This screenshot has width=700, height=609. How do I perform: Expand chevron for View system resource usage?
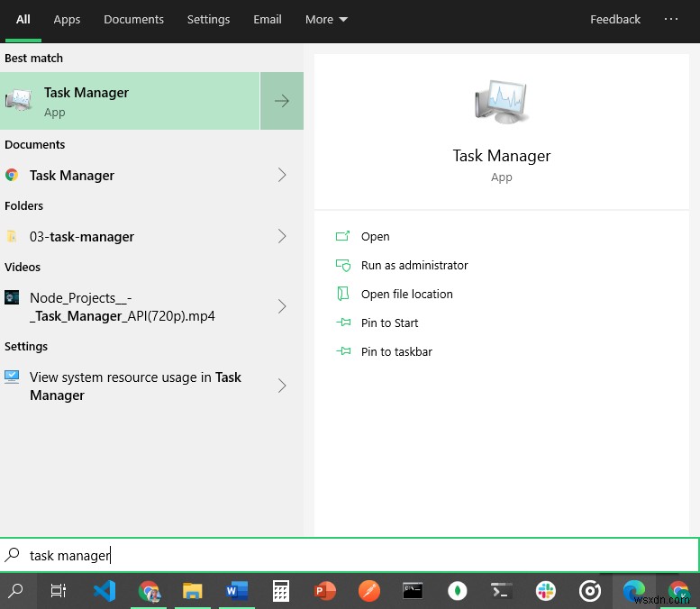[x=282, y=386]
